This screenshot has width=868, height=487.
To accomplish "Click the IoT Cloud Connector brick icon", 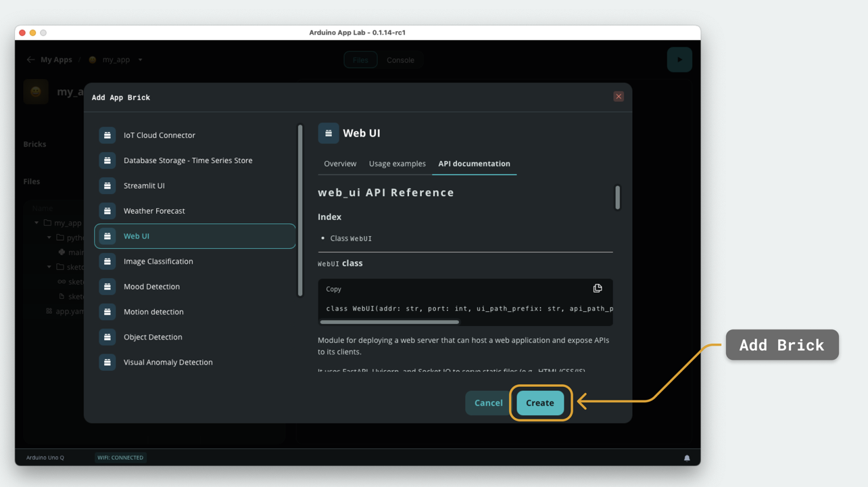I will click(x=107, y=135).
